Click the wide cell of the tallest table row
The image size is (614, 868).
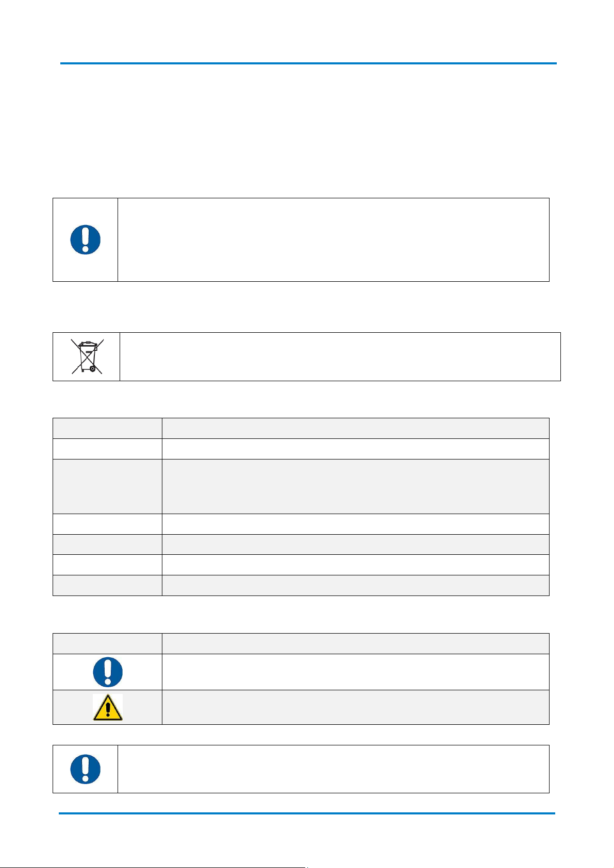coord(356,486)
